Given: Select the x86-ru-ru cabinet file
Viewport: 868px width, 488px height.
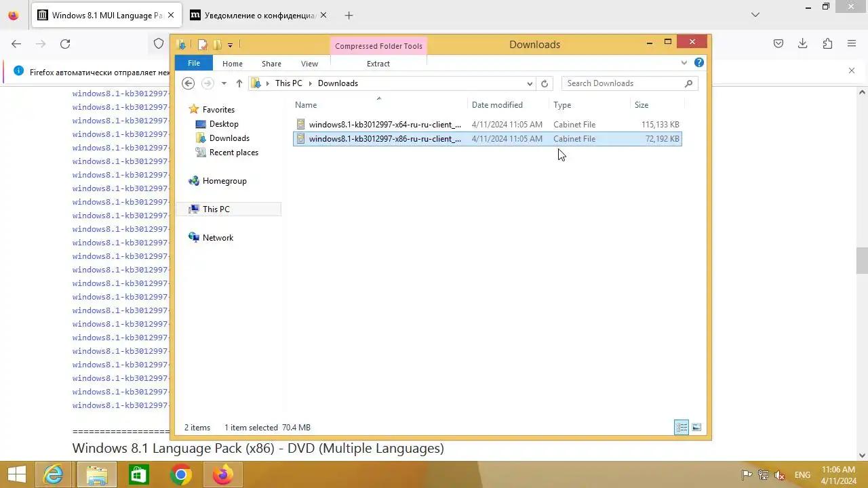Looking at the screenshot, I should tap(487, 139).
